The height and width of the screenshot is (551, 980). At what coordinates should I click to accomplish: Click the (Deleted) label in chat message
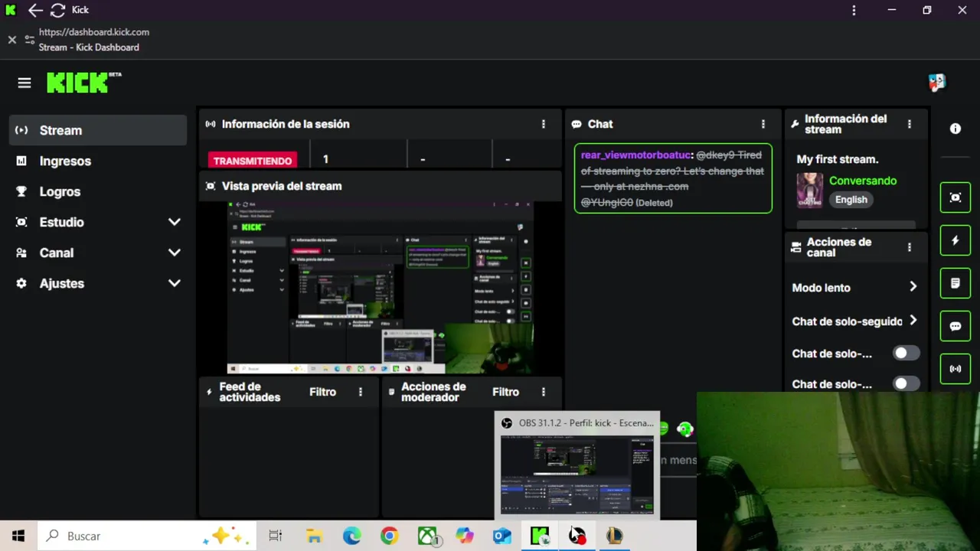(x=654, y=203)
